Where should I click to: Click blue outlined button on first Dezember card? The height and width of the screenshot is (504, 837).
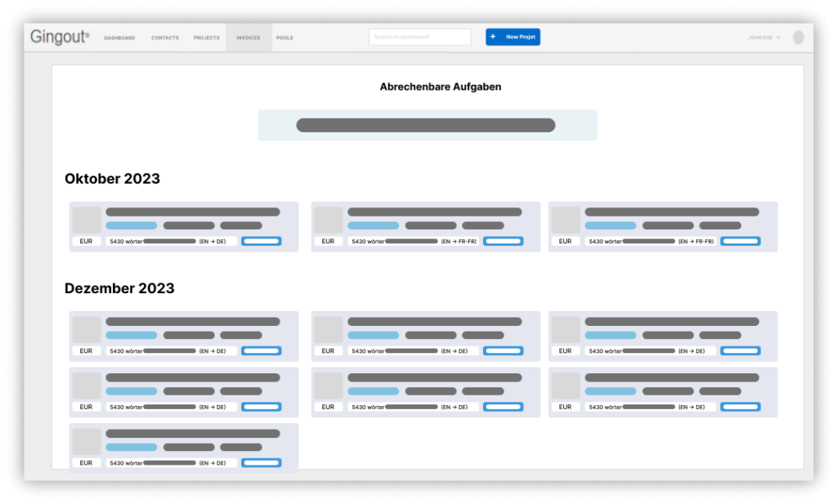click(261, 351)
